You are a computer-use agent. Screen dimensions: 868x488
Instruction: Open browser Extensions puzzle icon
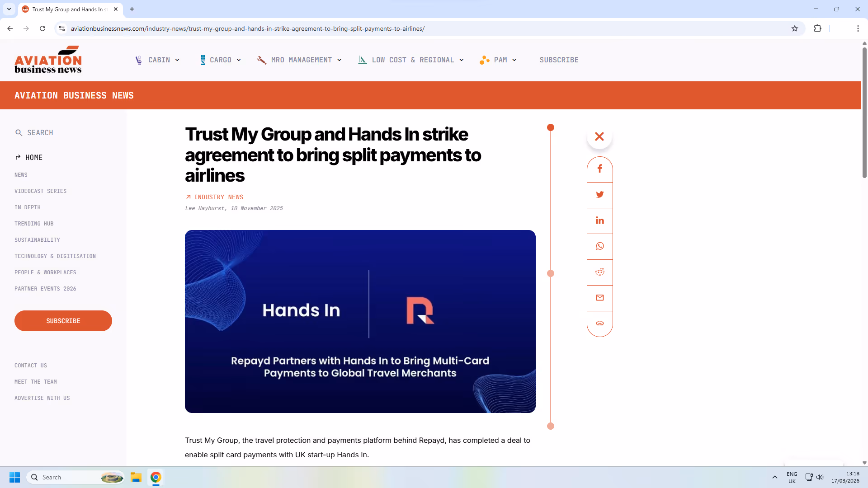[817, 28]
